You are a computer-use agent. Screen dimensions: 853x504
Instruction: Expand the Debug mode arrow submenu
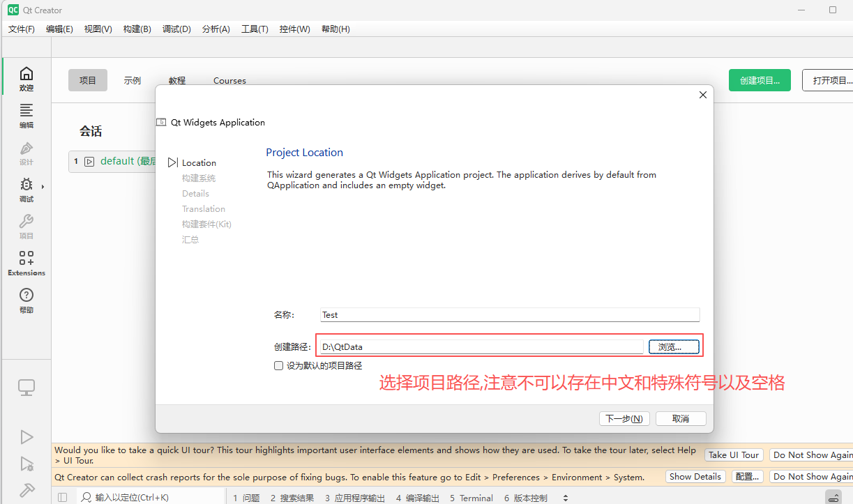coord(43,187)
